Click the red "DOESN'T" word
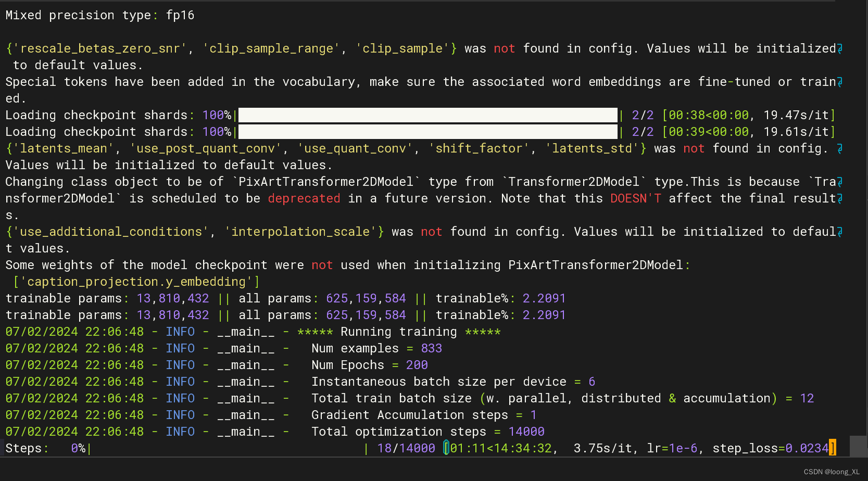 point(636,198)
